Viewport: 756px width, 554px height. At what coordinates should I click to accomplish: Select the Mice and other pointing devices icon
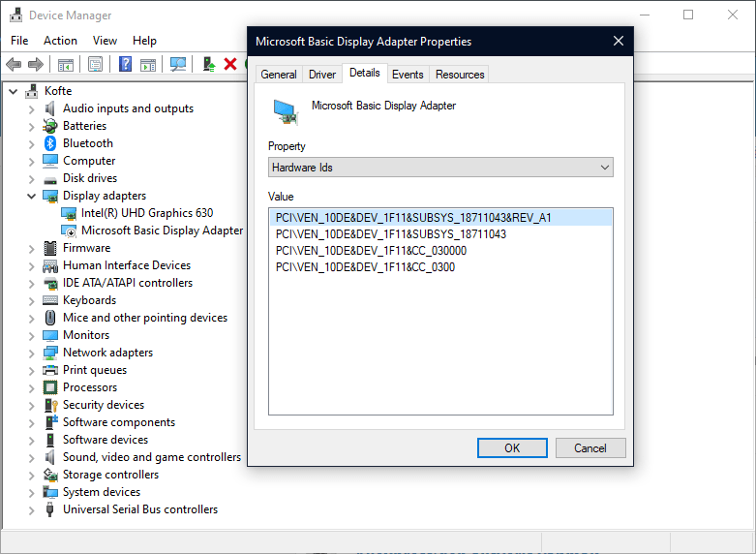50,318
